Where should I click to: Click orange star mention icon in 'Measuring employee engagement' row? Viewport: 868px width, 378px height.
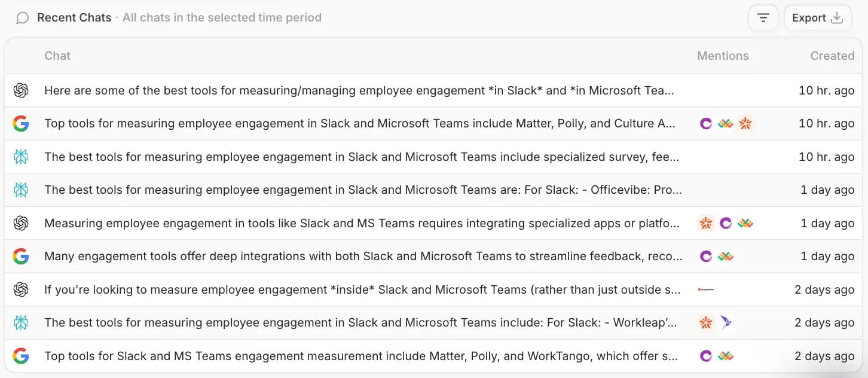706,223
